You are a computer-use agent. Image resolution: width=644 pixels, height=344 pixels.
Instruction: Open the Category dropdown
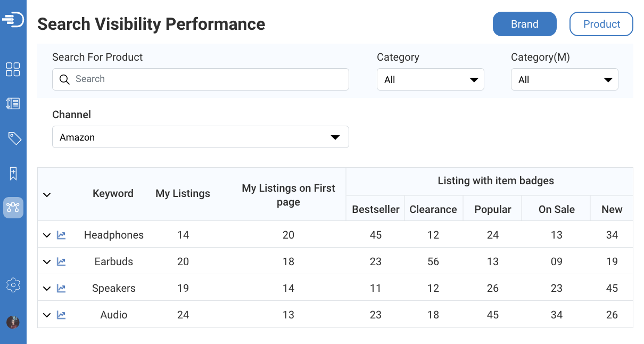click(x=430, y=79)
